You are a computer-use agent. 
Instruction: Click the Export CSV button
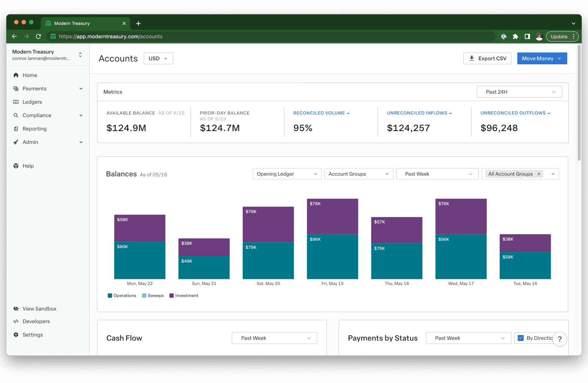pos(487,59)
